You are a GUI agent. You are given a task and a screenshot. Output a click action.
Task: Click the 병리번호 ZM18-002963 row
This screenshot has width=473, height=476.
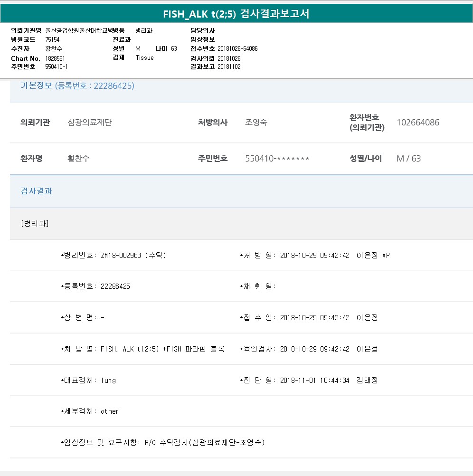point(114,256)
